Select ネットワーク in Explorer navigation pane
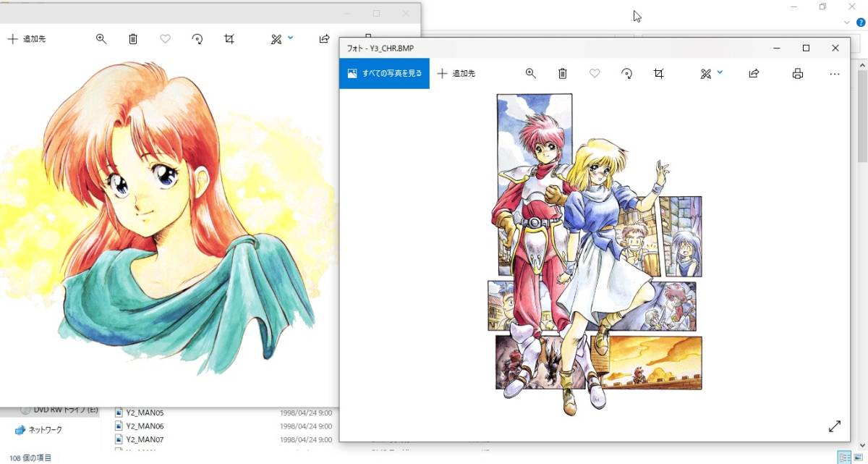 pyautogui.click(x=38, y=430)
